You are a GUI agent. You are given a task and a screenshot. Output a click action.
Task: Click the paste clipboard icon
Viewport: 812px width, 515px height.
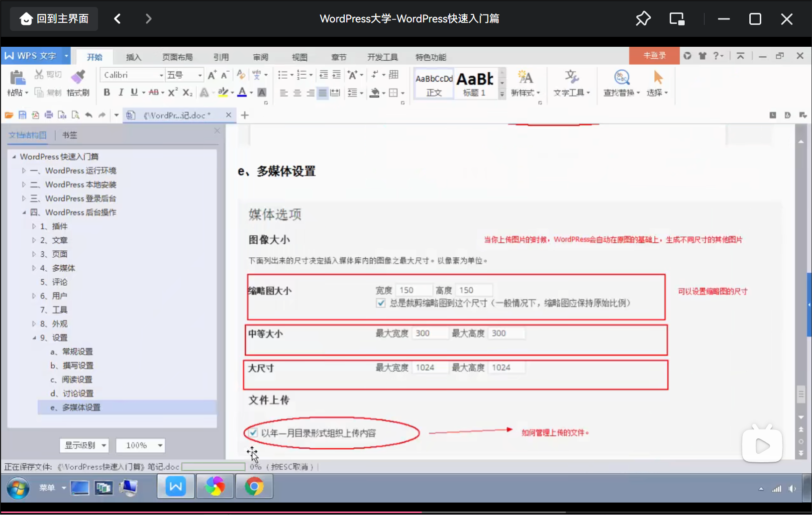17,77
